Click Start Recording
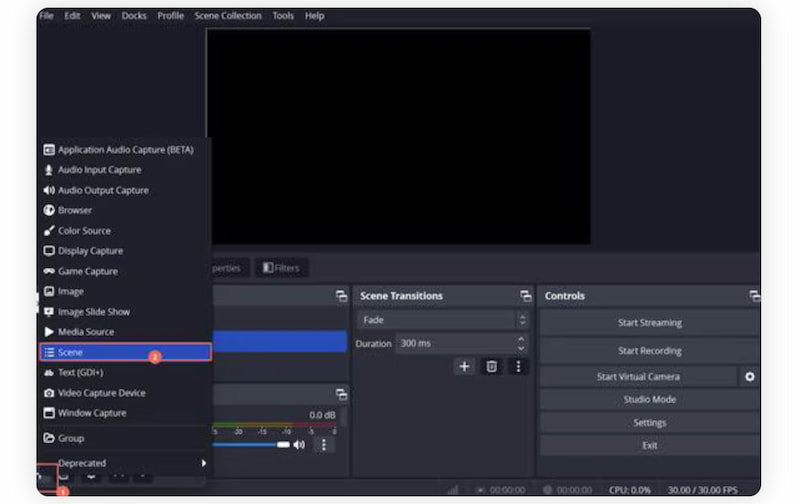Image resolution: width=800 pixels, height=504 pixels. point(649,350)
